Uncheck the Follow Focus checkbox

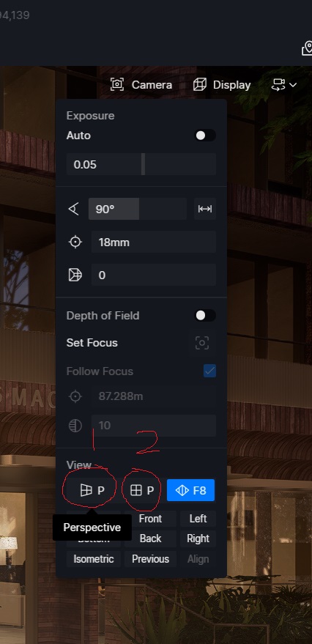click(x=209, y=371)
